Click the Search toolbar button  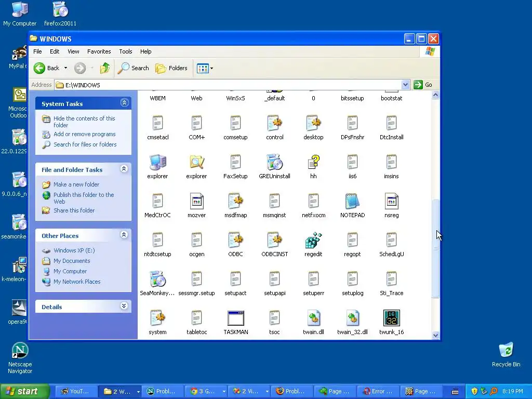pyautogui.click(x=134, y=68)
